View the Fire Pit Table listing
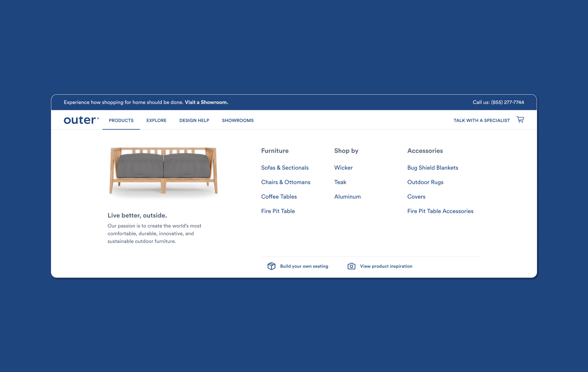Image resolution: width=588 pixels, height=372 pixels. [278, 211]
